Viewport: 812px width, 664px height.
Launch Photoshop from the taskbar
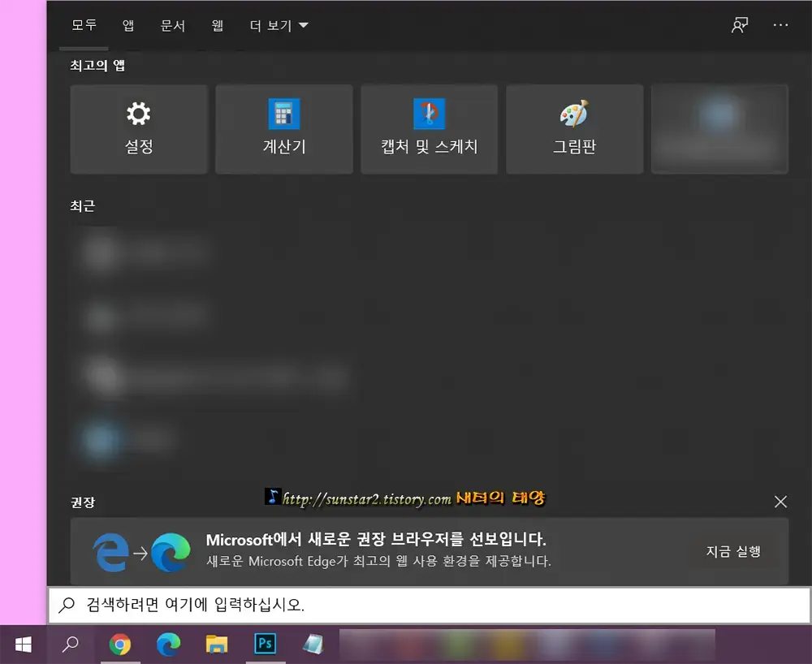[265, 644]
